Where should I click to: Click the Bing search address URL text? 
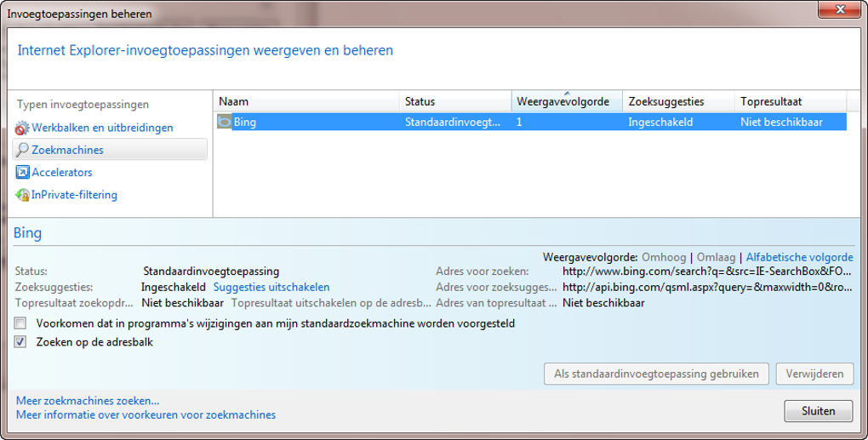pyautogui.click(x=707, y=271)
